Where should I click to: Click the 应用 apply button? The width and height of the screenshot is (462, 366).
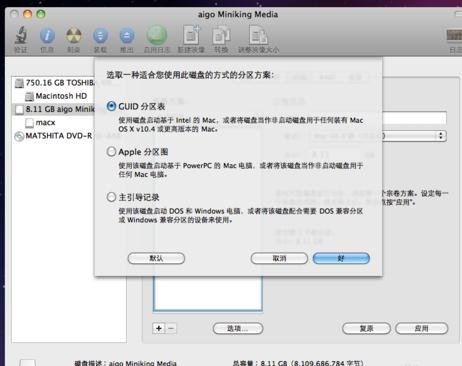(x=421, y=328)
